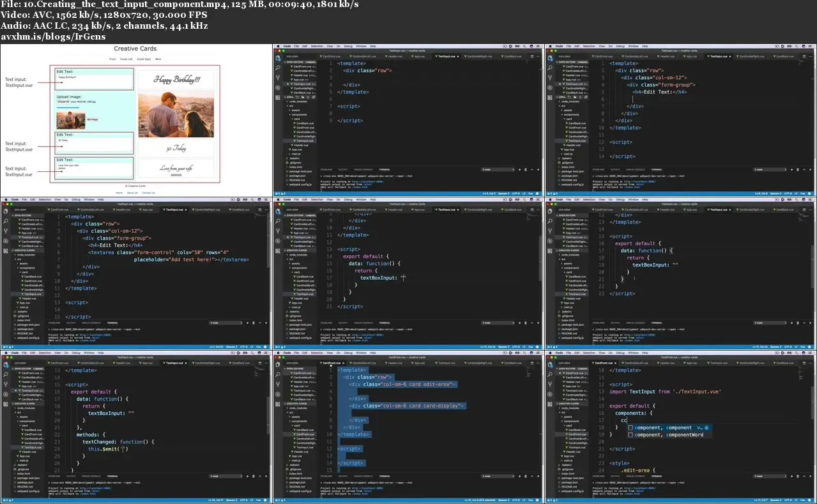Click New Folder icon in the explorer header of the div class="row" frame
Viewport: 817px width, 504px height.
point(303,97)
